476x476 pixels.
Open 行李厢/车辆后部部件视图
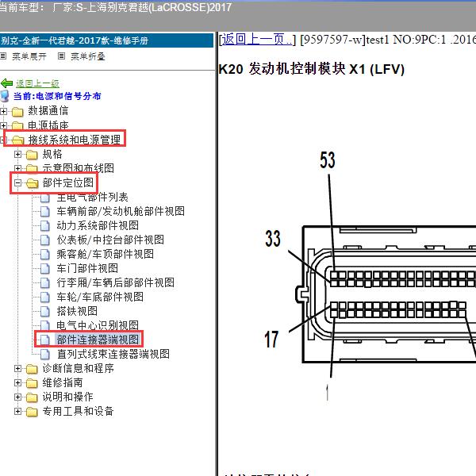[x=115, y=282]
